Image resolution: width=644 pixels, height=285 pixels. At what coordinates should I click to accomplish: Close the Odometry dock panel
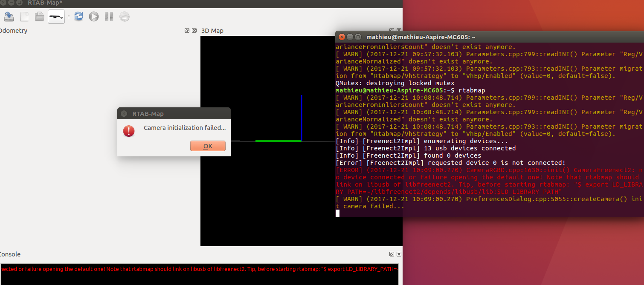click(x=194, y=31)
